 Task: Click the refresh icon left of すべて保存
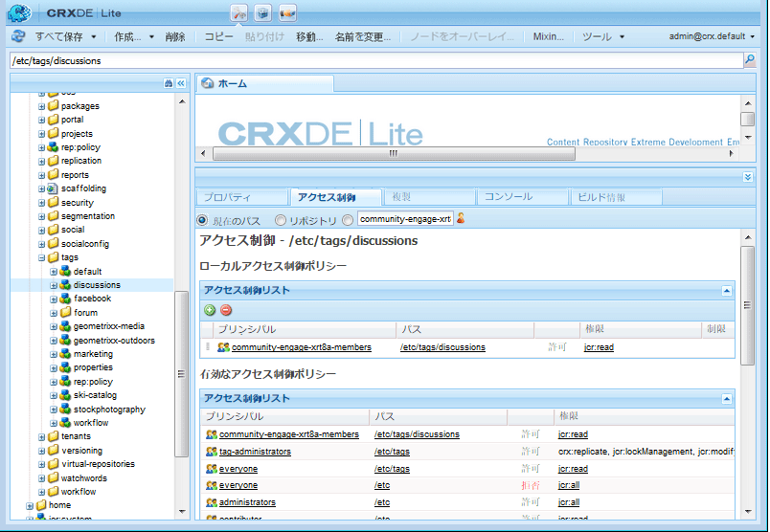[18, 36]
